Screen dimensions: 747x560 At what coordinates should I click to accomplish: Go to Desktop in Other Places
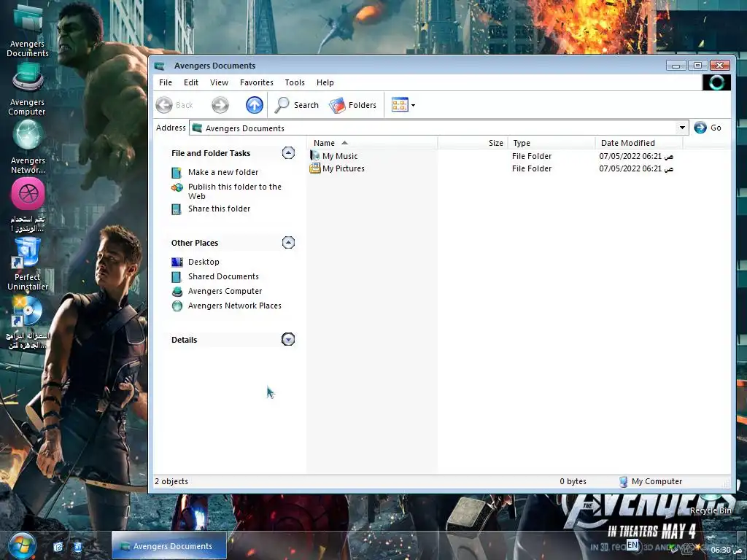(x=204, y=262)
